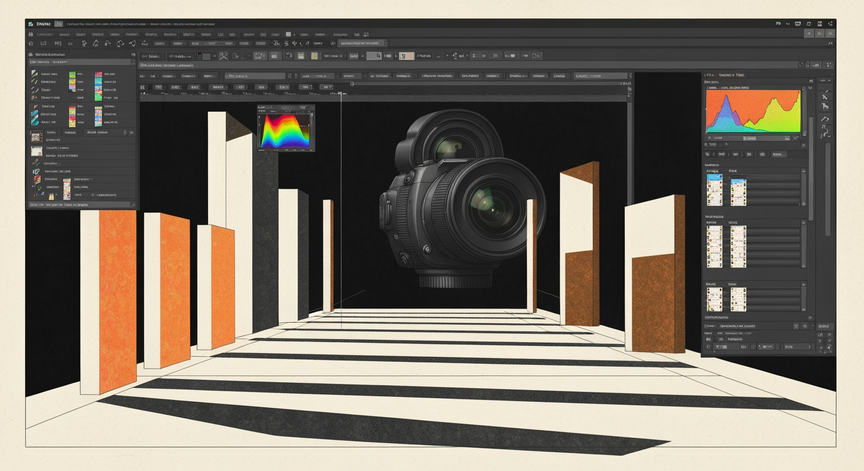This screenshot has width=864, height=471.
Task: Click the slider handle above the timeline ruler
Action: tap(353, 84)
